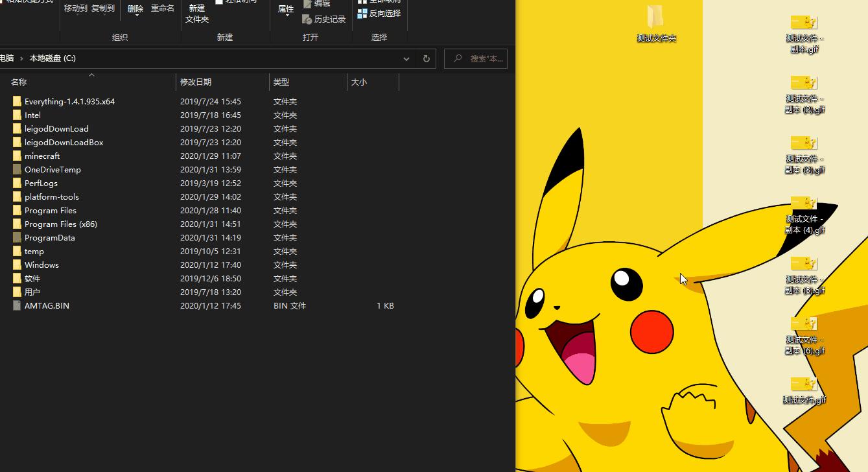The height and width of the screenshot is (472, 868).
Task: Open the address bar dropdown chevron
Action: (406, 58)
